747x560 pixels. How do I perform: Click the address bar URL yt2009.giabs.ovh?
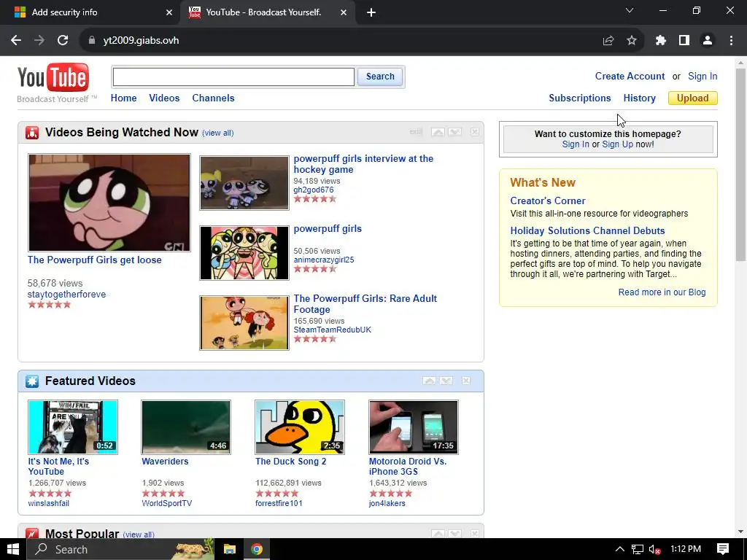point(141,41)
